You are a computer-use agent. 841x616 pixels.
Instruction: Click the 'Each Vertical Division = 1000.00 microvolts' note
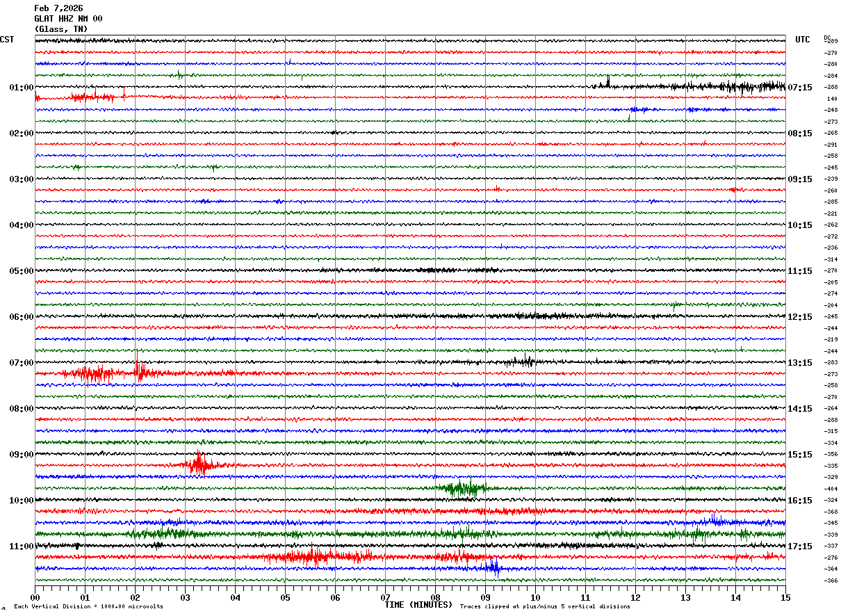click(x=88, y=607)
